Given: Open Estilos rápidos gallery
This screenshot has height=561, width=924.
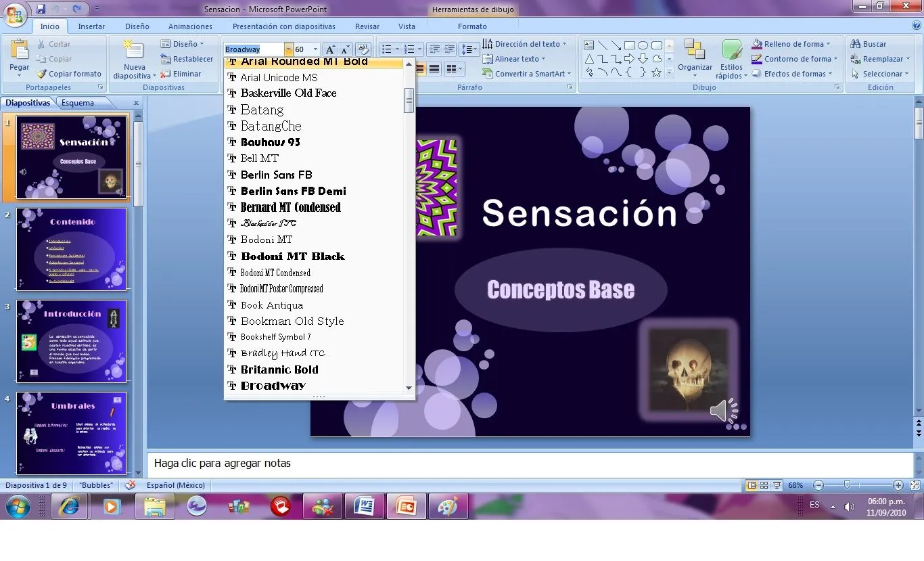Looking at the screenshot, I should (x=732, y=59).
